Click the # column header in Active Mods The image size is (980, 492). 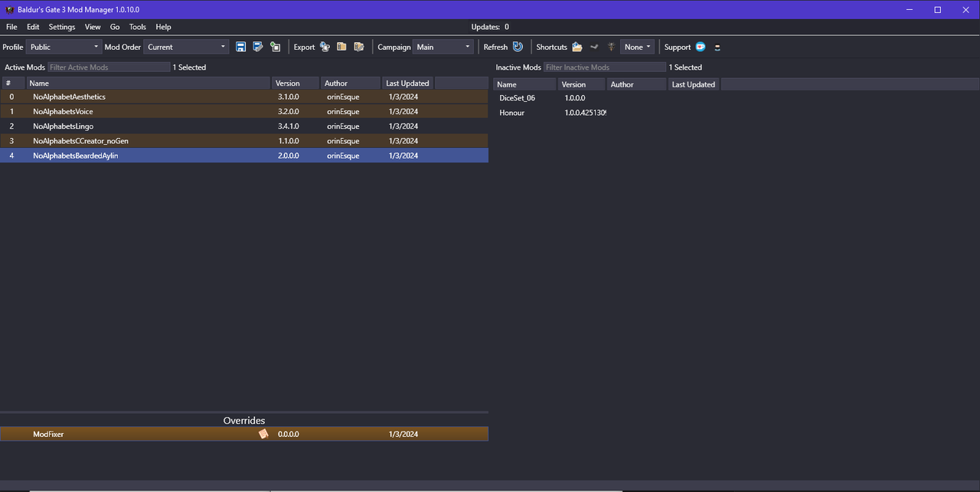[13, 83]
